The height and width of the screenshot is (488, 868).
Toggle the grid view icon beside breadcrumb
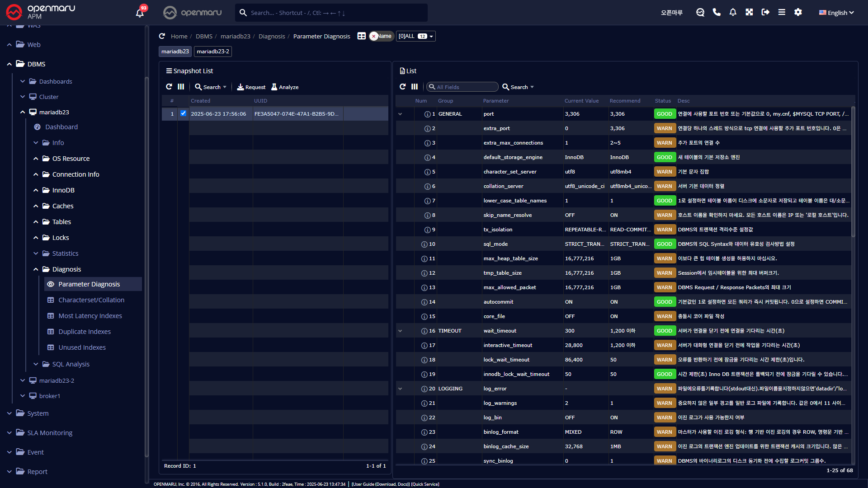point(361,36)
